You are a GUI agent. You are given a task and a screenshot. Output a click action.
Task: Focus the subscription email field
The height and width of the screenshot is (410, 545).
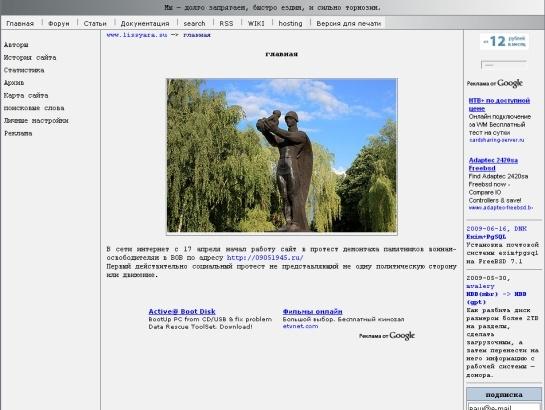tap(504, 407)
